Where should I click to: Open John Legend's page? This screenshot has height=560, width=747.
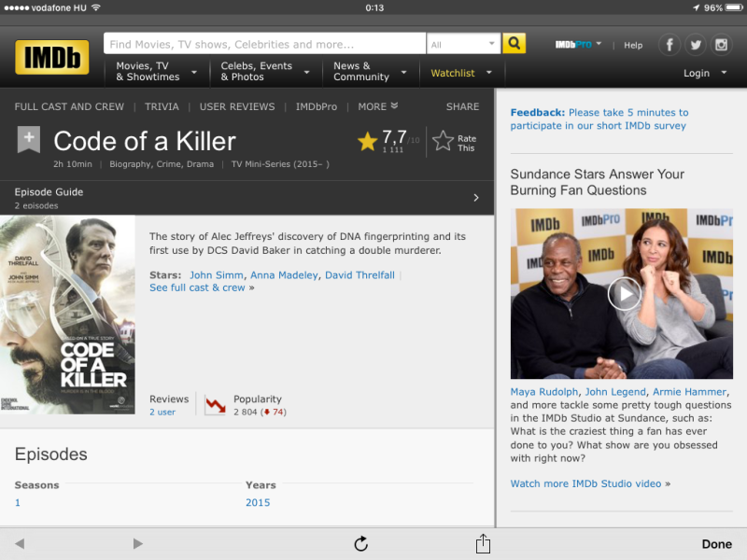pos(615,392)
